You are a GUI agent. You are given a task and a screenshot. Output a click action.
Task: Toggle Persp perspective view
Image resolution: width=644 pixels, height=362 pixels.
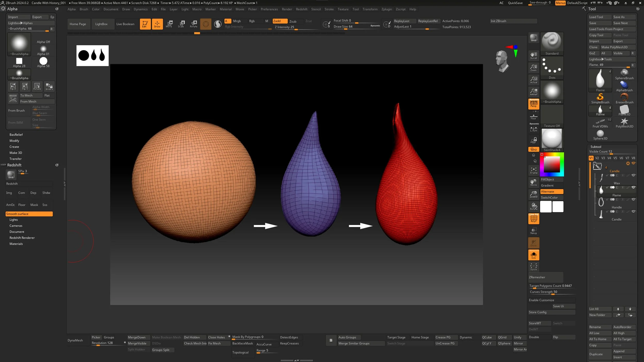point(533,104)
